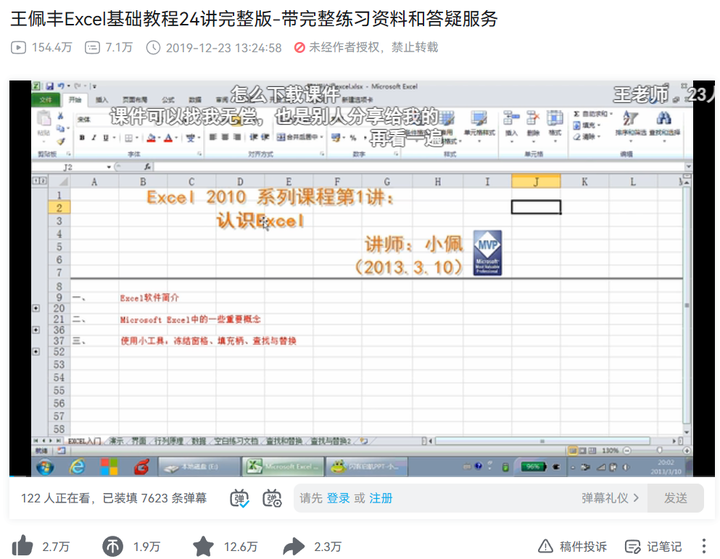The height and width of the screenshot is (559, 720).
Task: Click the Format Painter brush icon
Action: pos(60,141)
